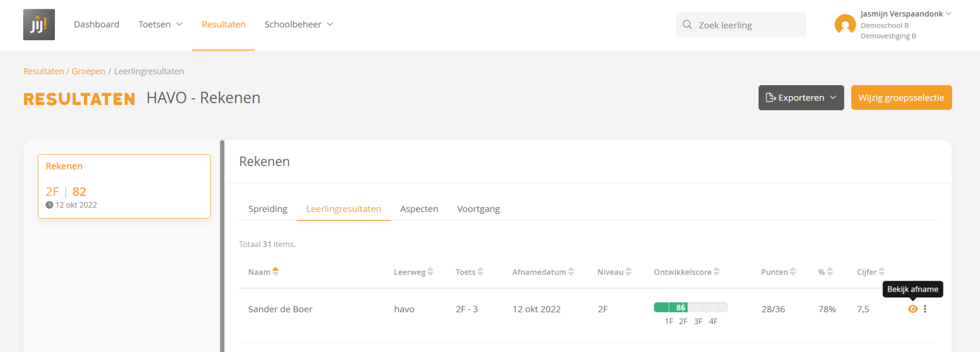
Task: Sort the table by Naam
Action: (263, 272)
